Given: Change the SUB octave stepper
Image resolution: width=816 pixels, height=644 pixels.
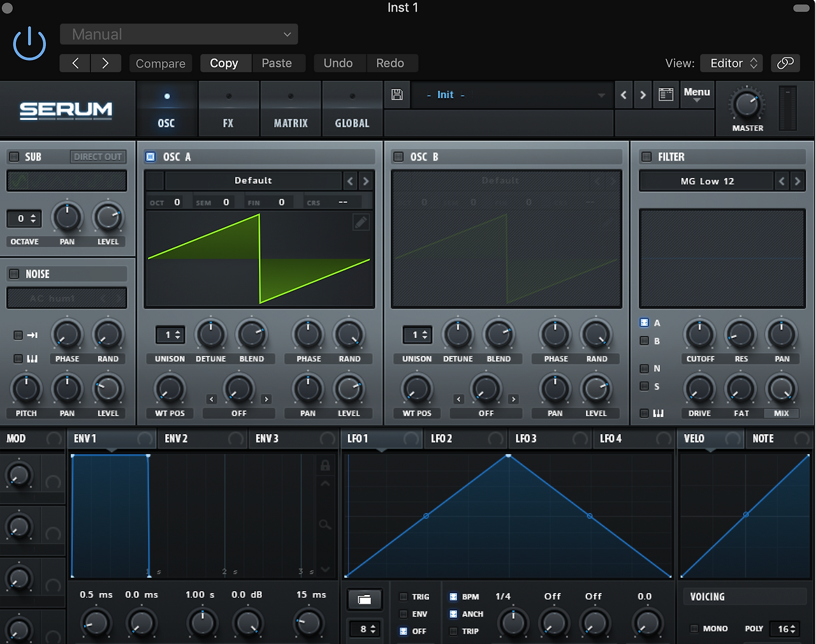Looking at the screenshot, I should coord(25,219).
